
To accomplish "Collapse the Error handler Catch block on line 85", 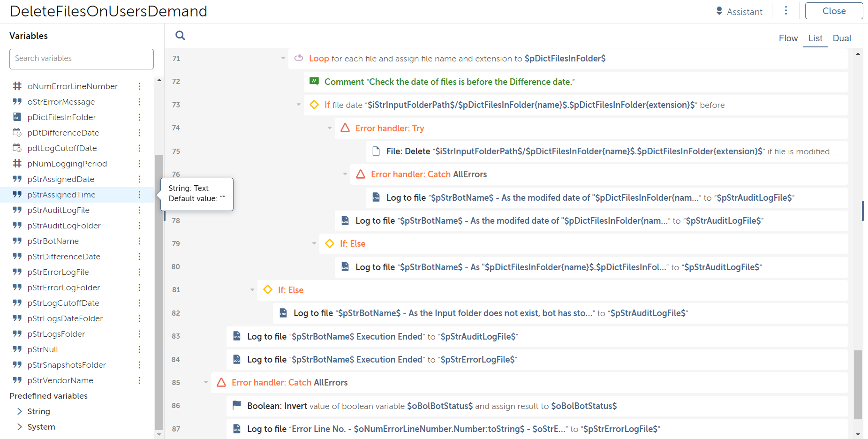I will pyautogui.click(x=206, y=382).
